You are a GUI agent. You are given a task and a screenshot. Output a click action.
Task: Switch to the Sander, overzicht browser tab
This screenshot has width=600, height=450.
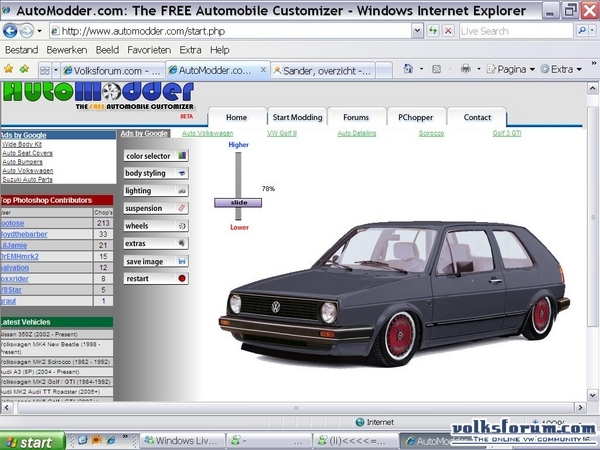coord(323,71)
